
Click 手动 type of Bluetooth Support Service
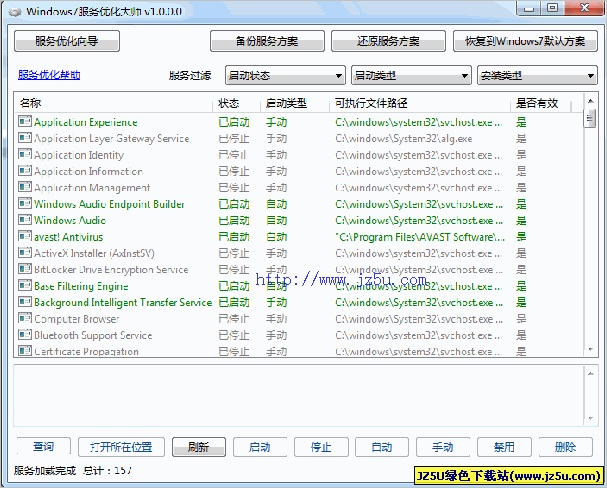point(276,335)
